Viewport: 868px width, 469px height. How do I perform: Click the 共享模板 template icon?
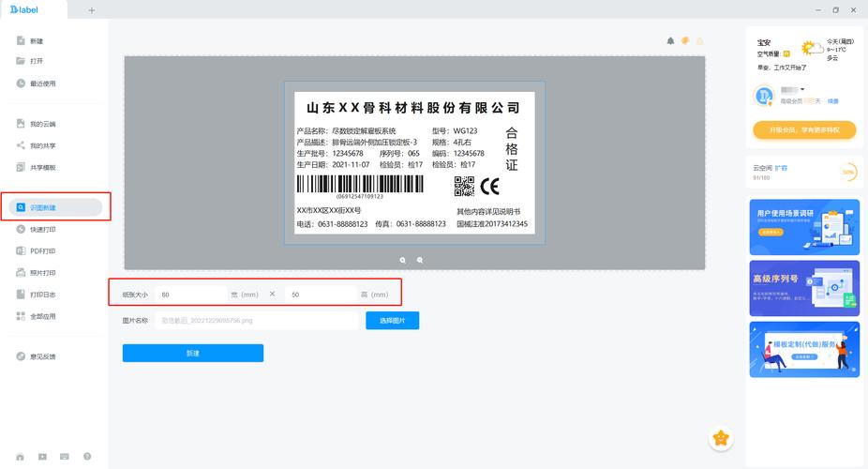tap(21, 167)
